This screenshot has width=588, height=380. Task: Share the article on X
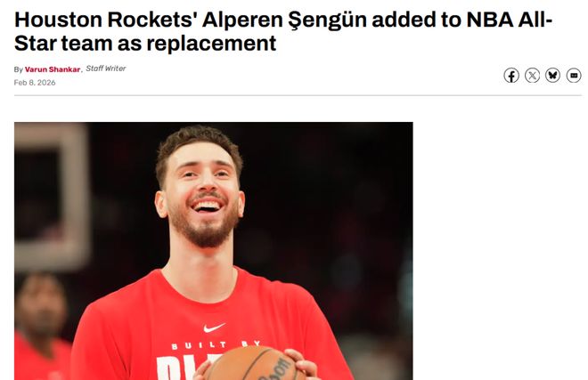532,76
